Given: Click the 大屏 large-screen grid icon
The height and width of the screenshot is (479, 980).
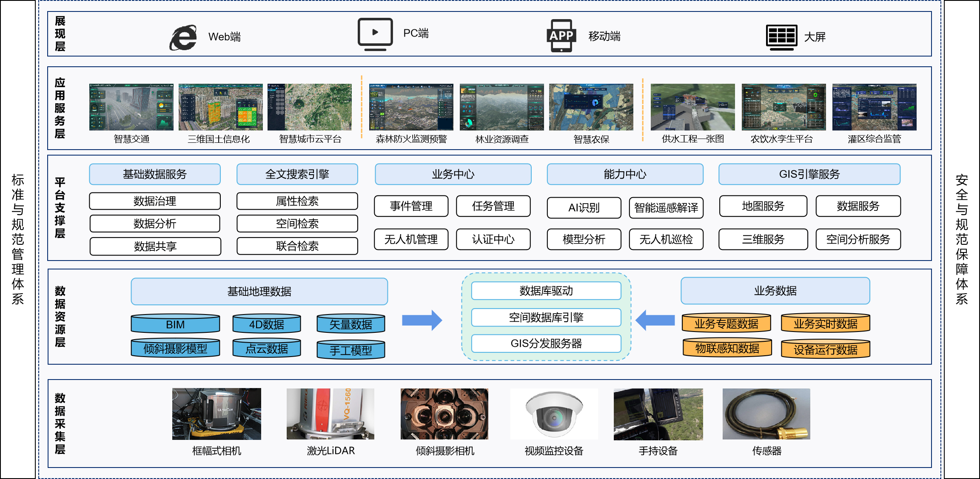Looking at the screenshot, I should [781, 37].
